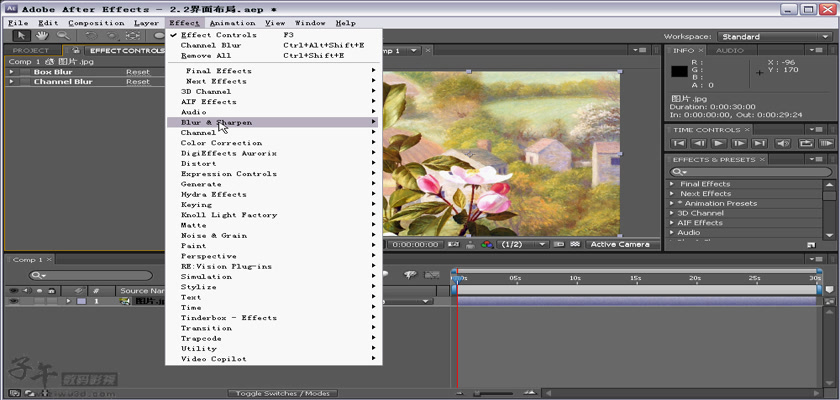Viewport: 840px width, 400px height.
Task: Select the Zoom magnifier tool
Action: click(63, 36)
